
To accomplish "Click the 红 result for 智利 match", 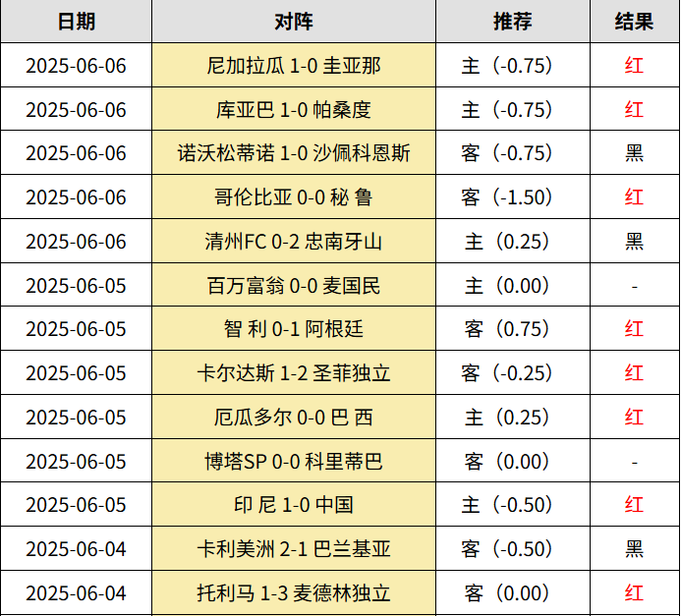I will click(634, 328).
